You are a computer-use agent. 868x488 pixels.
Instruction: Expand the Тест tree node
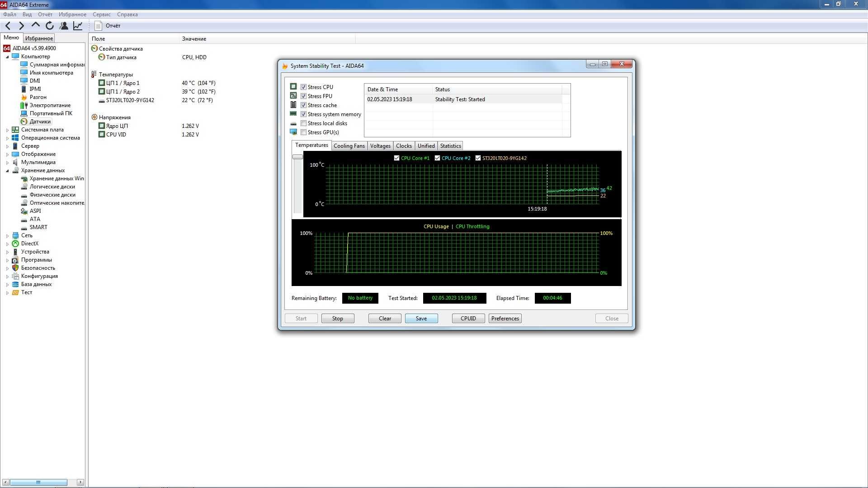click(x=7, y=293)
